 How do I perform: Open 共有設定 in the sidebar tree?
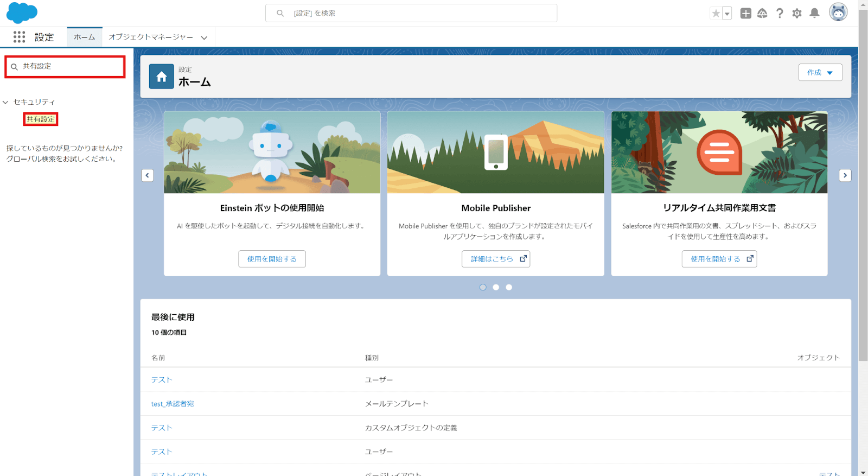pos(41,119)
